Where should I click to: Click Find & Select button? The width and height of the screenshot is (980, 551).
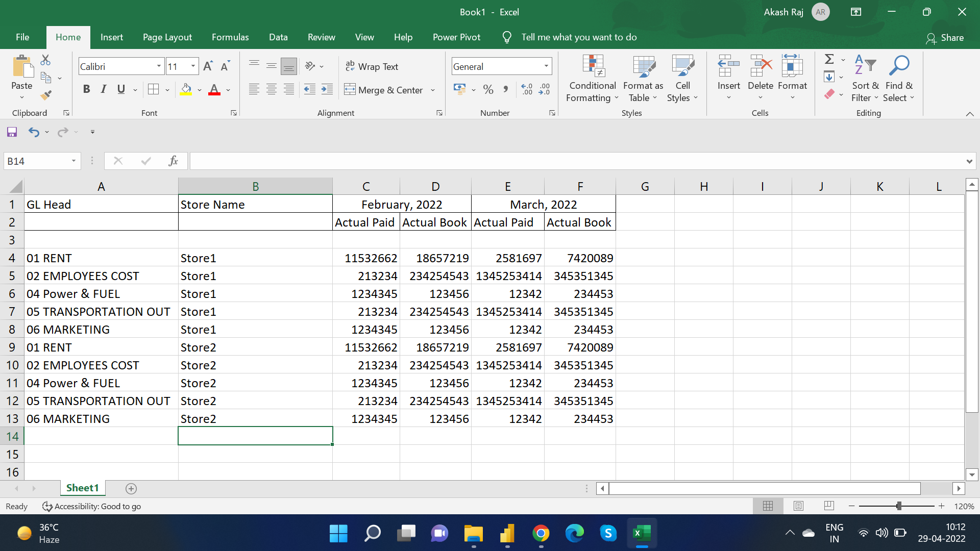point(899,79)
